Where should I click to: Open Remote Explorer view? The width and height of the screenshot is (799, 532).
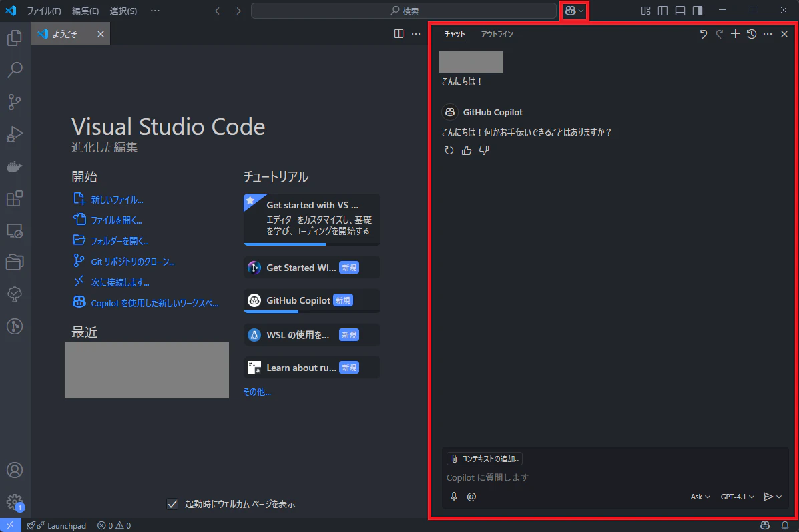click(x=15, y=230)
